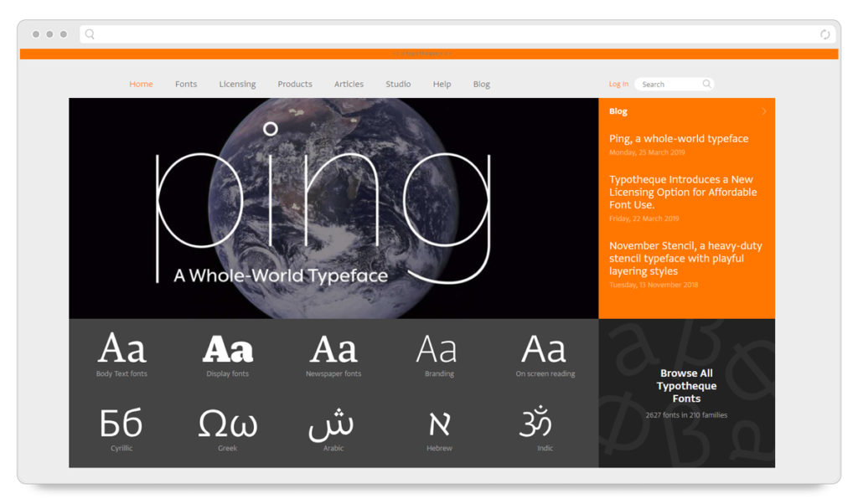Open the Studio menu item
858x504 pixels.
click(x=398, y=84)
